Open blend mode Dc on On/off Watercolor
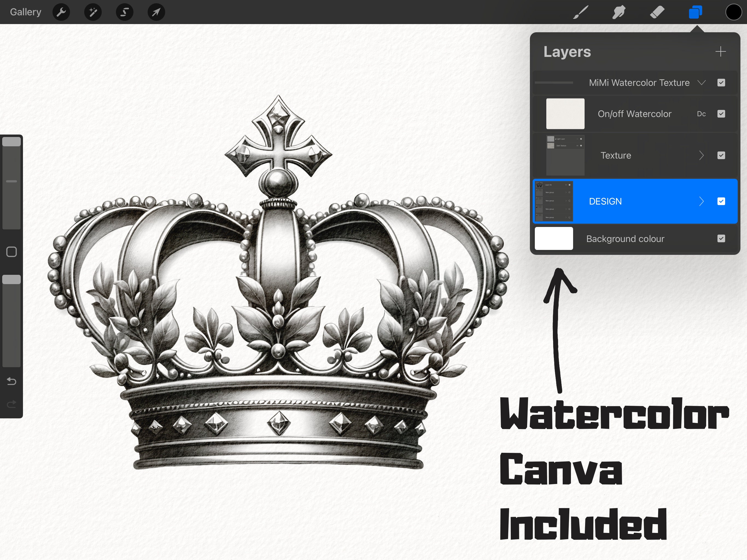This screenshot has width=747, height=560. 701,114
